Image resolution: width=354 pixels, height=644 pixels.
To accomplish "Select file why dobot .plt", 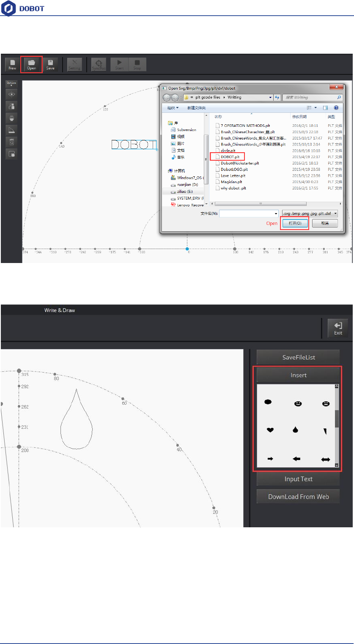I will [x=231, y=188].
